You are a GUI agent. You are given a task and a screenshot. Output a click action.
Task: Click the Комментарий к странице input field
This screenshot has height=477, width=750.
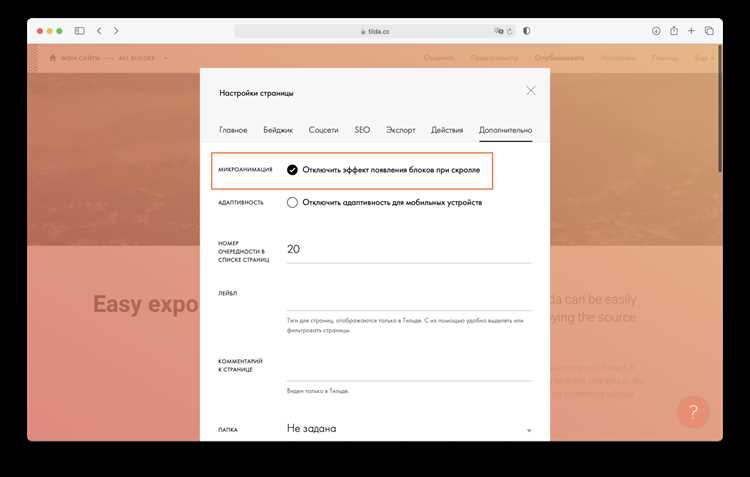tap(409, 369)
